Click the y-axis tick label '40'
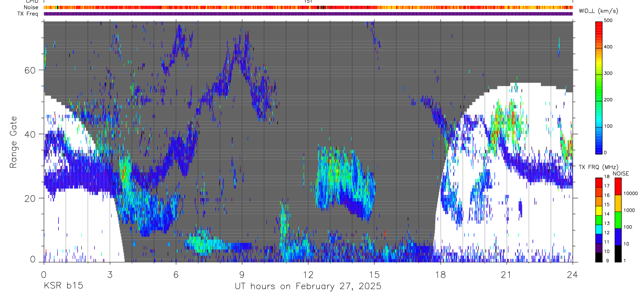This screenshot has width=644, height=297. coord(30,134)
